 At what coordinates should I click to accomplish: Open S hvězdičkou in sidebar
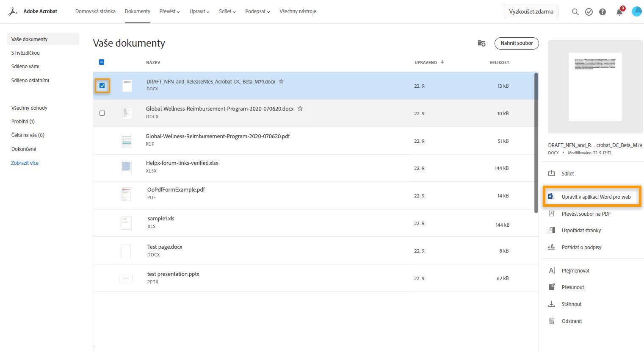(25, 53)
